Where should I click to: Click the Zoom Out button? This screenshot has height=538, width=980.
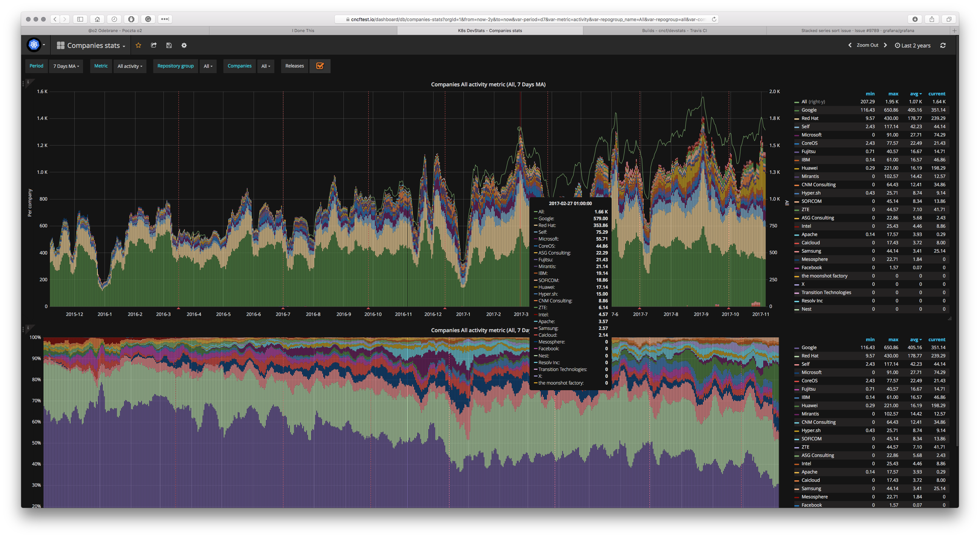point(868,45)
